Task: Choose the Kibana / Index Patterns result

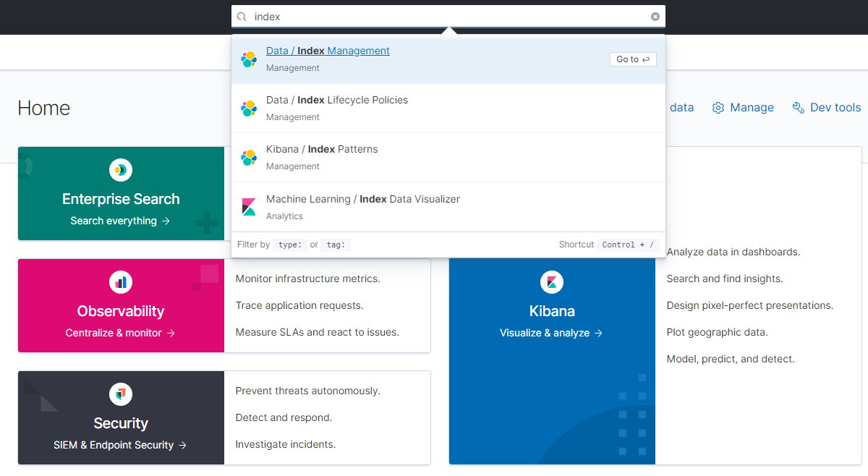Action: tap(448, 158)
